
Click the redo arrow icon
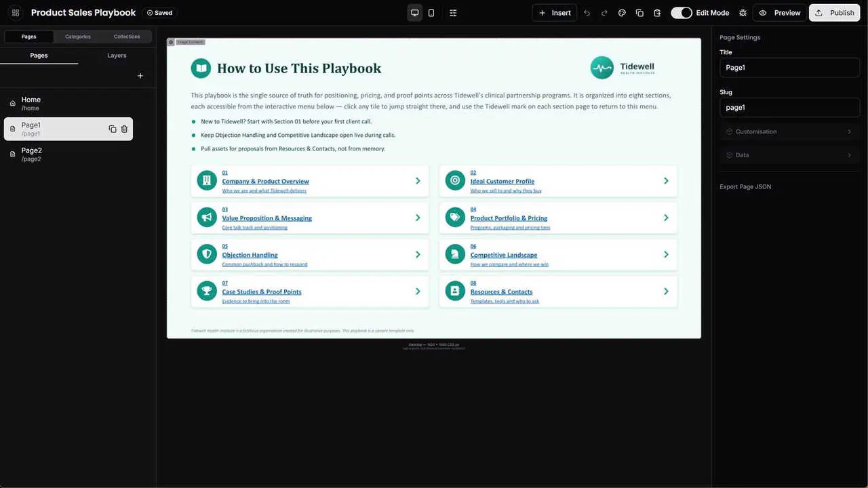pos(604,13)
